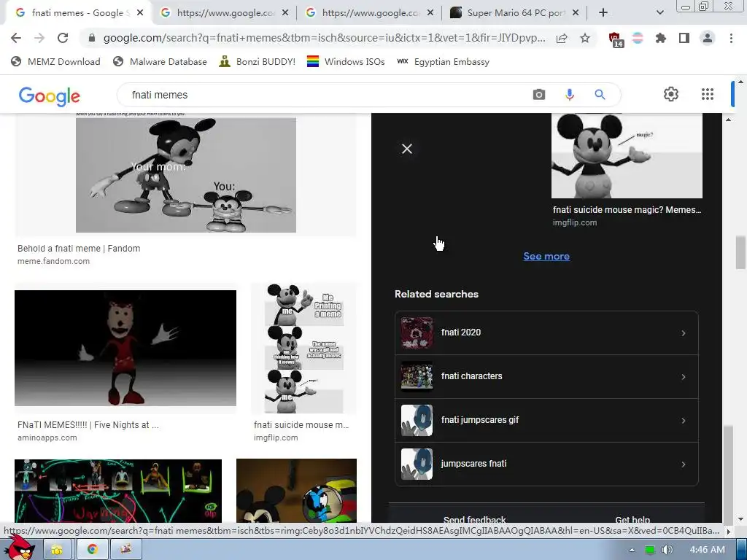Screen dimensions: 747x560
Task: Click the address bar URL
Action: click(x=324, y=38)
